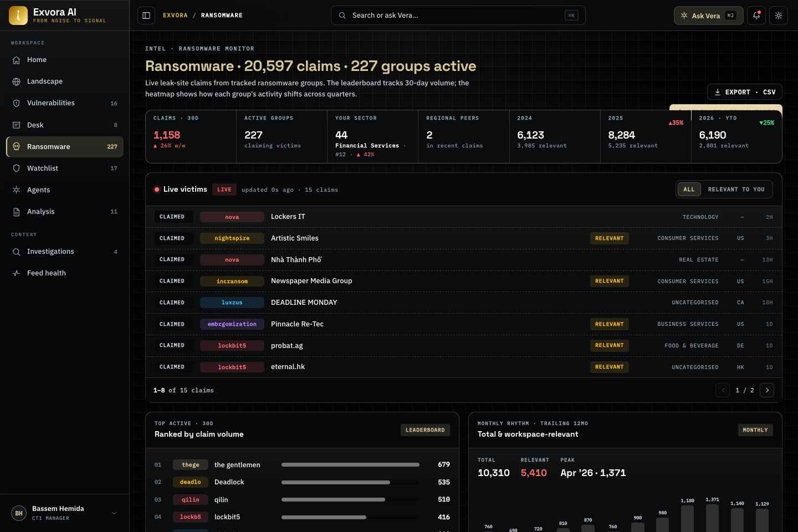This screenshot has height=532, width=798.
Task: Click the Desk newspaper icon
Action: pos(17,125)
